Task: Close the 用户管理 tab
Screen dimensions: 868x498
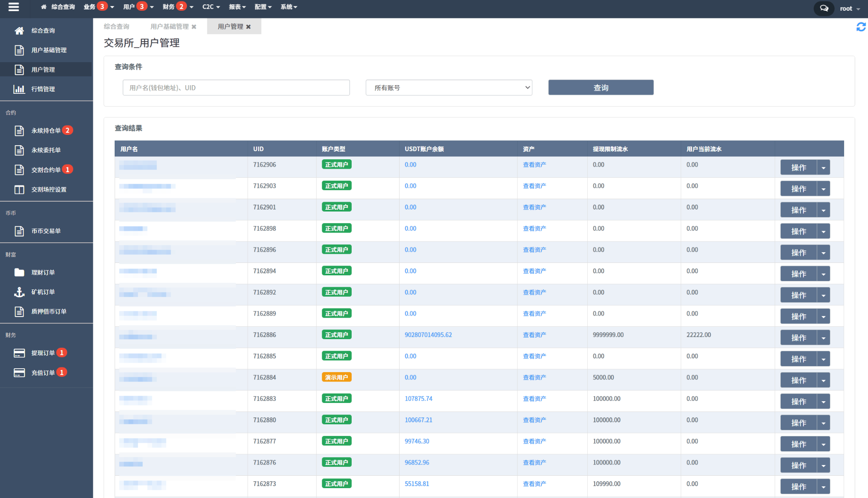Action: point(248,27)
